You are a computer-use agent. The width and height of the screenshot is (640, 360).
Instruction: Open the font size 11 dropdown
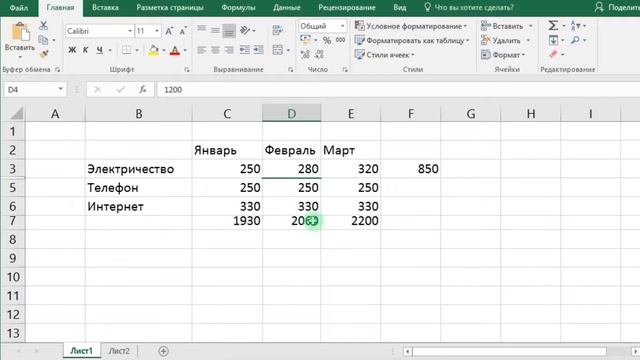click(x=157, y=31)
